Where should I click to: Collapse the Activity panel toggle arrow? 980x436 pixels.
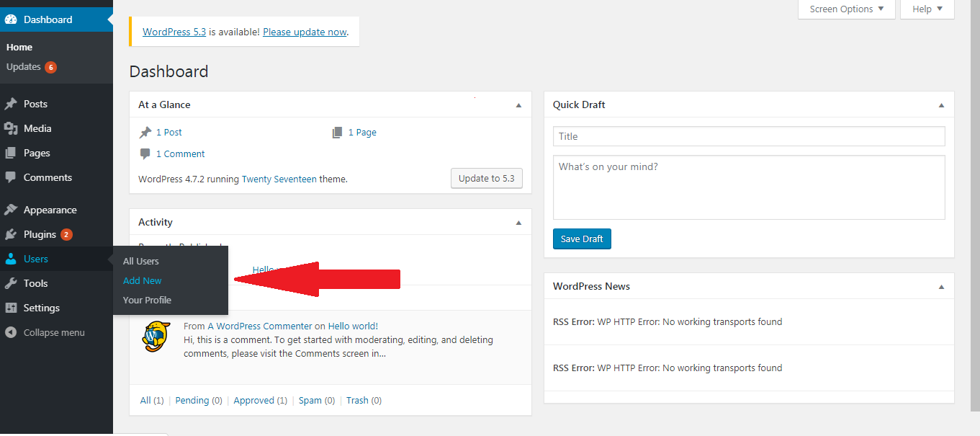[518, 223]
